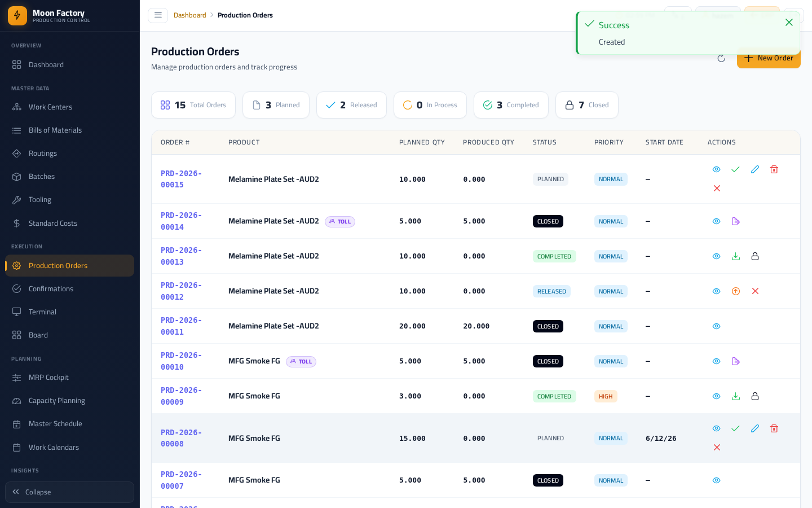Create a New Order

pos(769,58)
